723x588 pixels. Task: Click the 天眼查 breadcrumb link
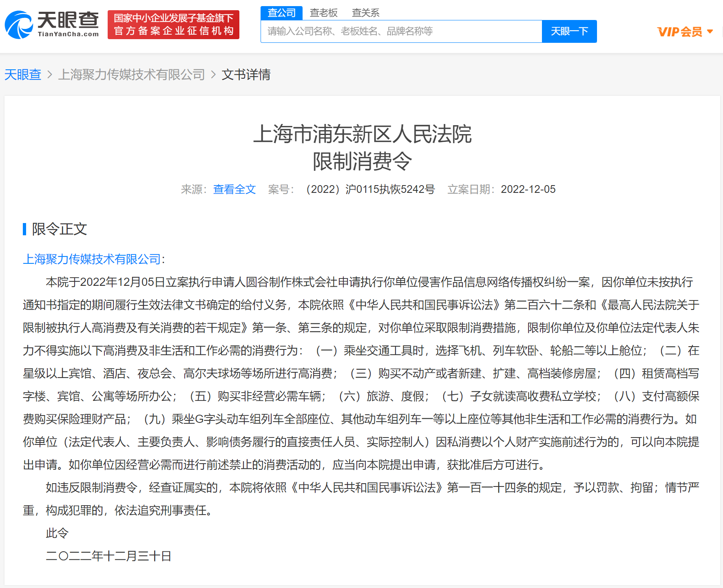(x=22, y=75)
